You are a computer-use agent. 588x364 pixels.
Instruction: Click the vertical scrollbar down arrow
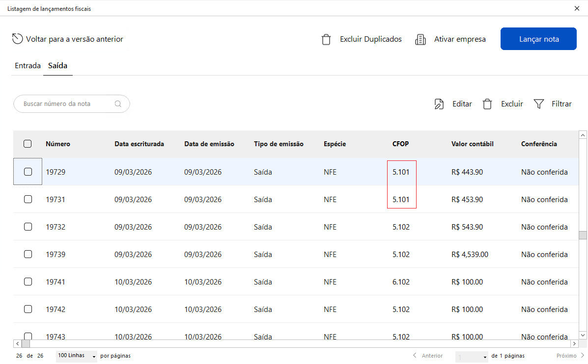point(583,335)
